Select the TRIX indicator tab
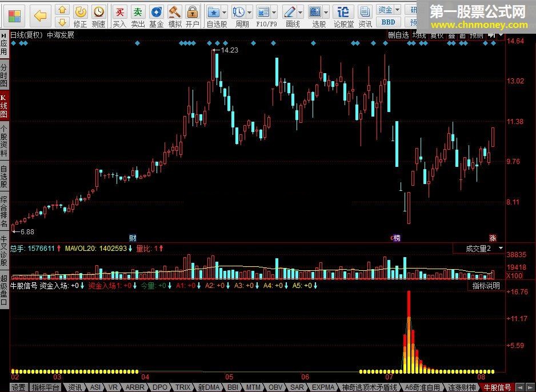 coord(183,387)
